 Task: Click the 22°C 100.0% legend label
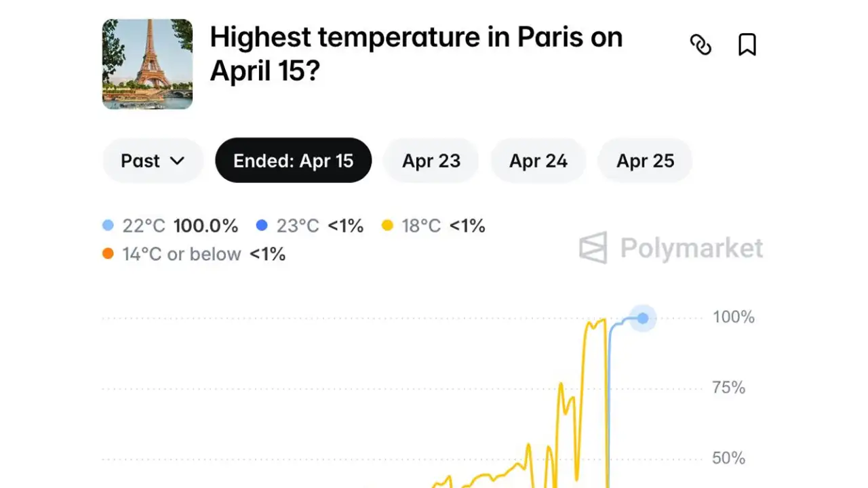180,226
